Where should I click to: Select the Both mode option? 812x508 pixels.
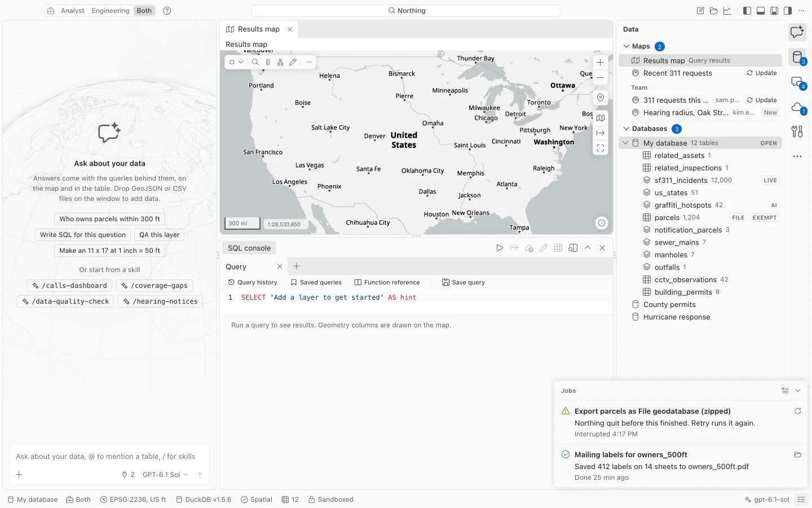point(144,11)
